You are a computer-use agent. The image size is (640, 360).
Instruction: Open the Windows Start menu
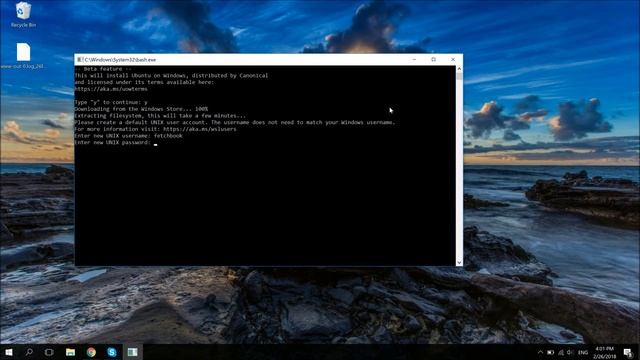tap(9, 352)
